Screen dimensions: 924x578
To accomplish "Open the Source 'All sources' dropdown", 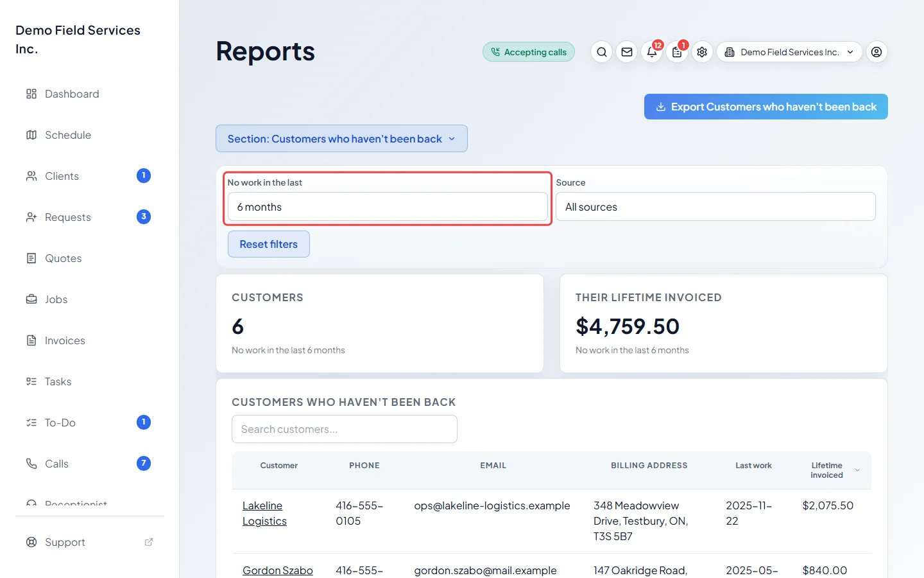I will click(x=715, y=207).
